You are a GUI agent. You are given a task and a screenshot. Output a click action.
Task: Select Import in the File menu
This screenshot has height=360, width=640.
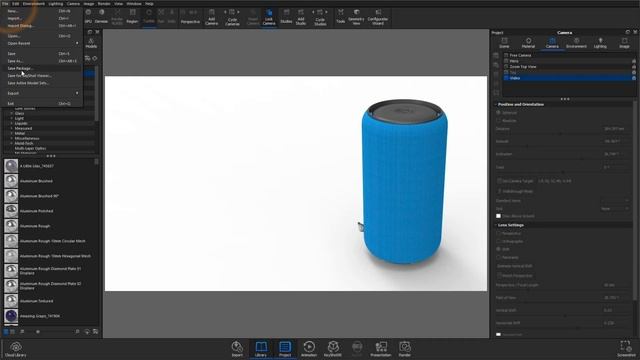point(43,18)
